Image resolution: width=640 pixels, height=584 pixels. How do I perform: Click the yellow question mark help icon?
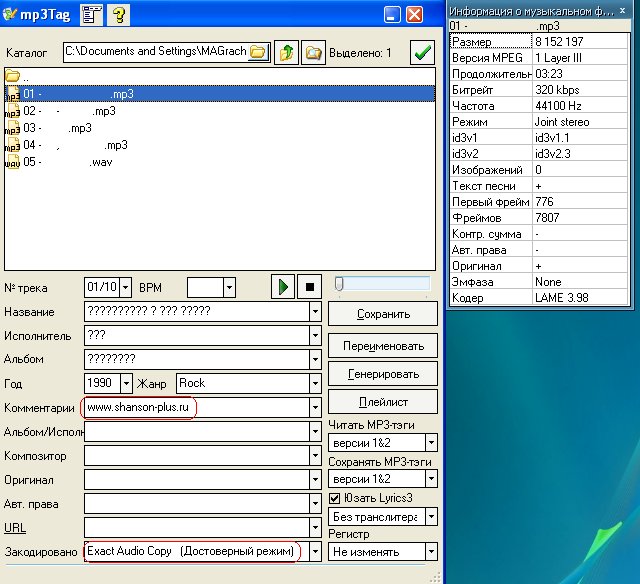(x=119, y=14)
